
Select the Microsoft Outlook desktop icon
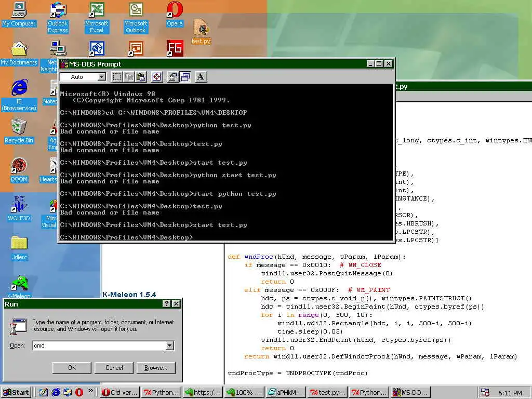click(x=136, y=18)
